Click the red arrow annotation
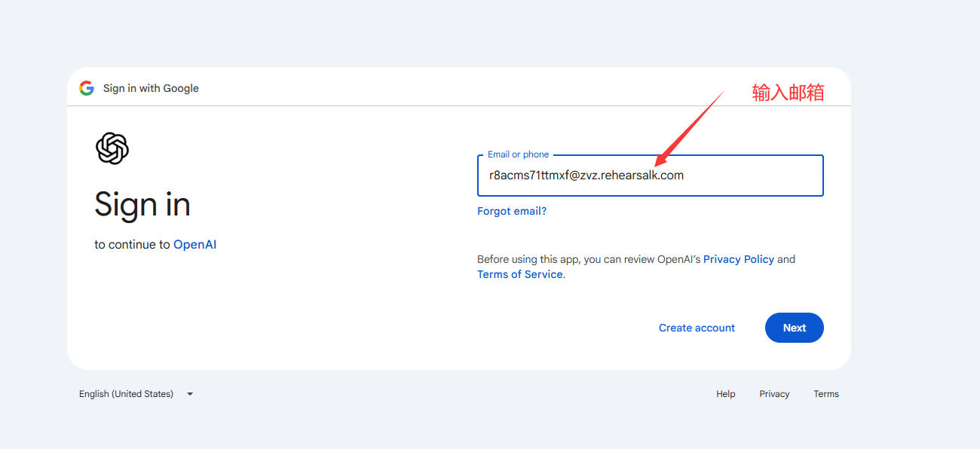 (x=689, y=128)
